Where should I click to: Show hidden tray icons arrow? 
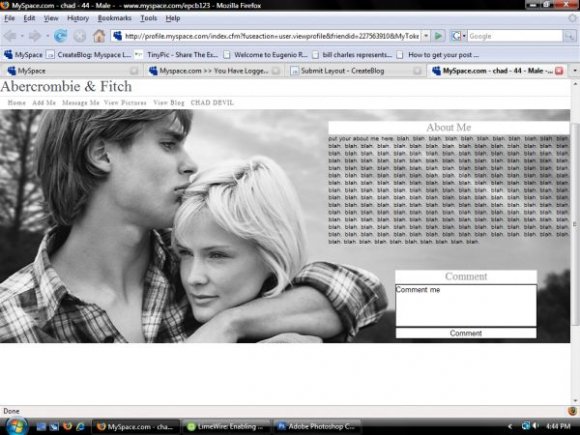510,426
